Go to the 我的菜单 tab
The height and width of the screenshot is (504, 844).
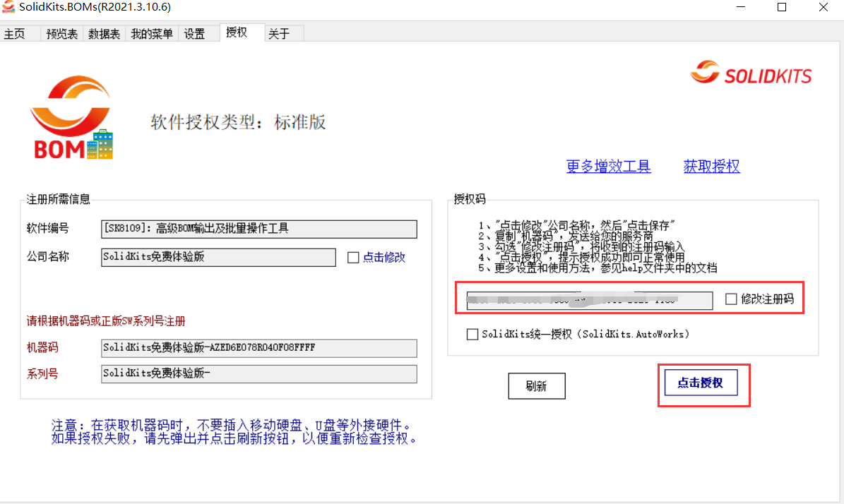[152, 34]
